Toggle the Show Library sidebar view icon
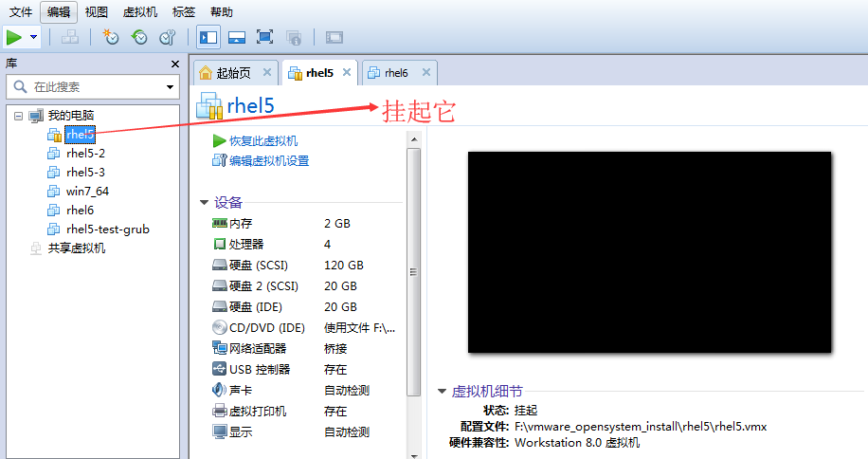 click(x=208, y=37)
